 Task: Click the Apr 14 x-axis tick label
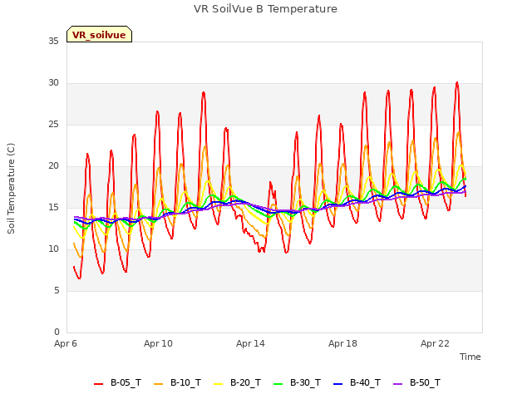click(250, 343)
